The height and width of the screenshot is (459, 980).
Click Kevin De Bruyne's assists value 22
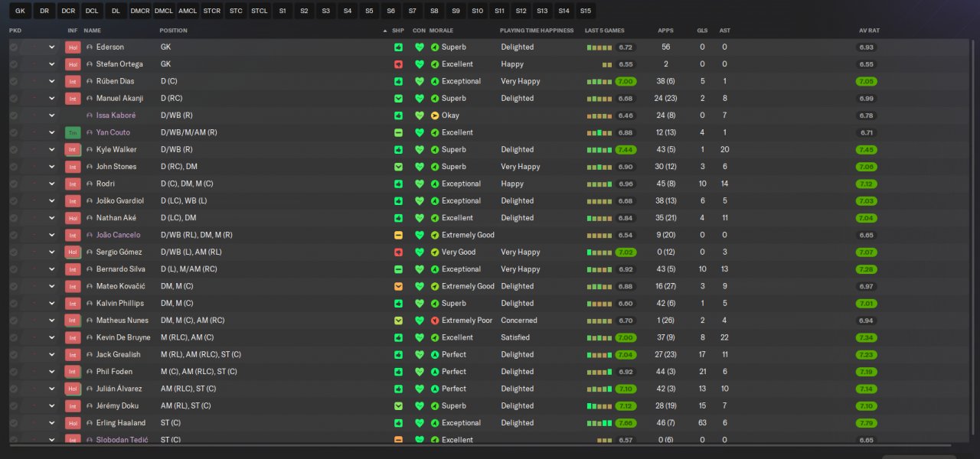pyautogui.click(x=724, y=337)
